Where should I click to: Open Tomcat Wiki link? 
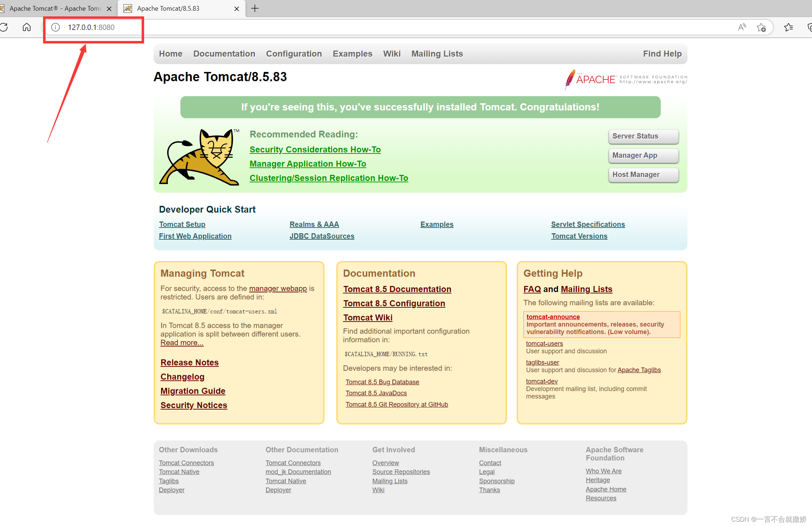click(x=368, y=318)
